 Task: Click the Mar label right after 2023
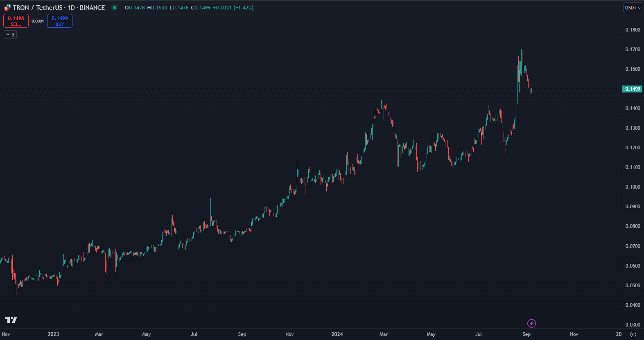pos(99,334)
